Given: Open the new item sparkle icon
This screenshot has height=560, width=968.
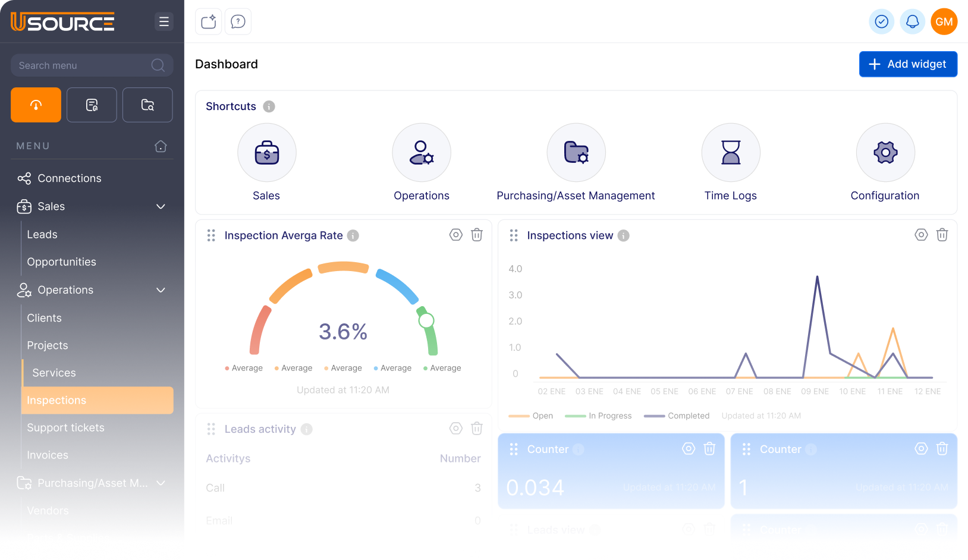Looking at the screenshot, I should (x=209, y=22).
